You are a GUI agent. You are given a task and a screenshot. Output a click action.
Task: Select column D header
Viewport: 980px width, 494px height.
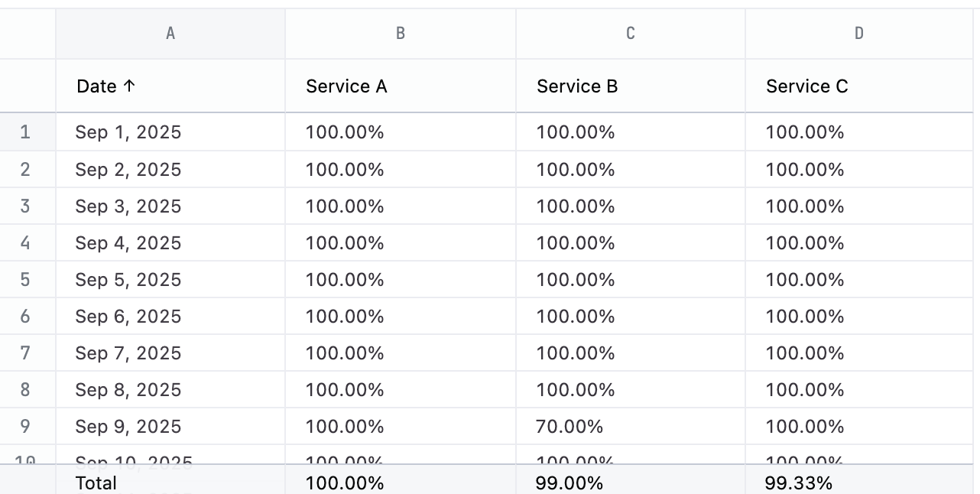coord(859,34)
